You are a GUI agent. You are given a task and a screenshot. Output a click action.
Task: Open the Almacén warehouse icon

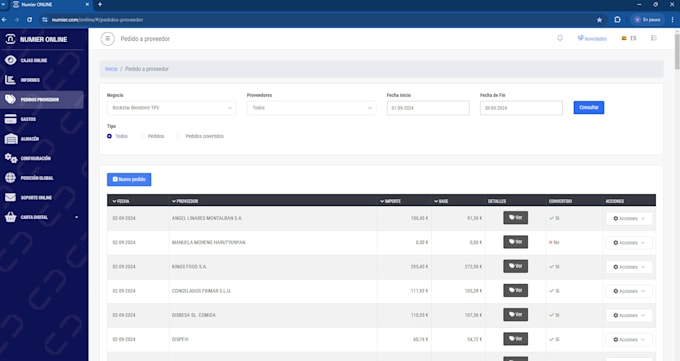click(10, 138)
